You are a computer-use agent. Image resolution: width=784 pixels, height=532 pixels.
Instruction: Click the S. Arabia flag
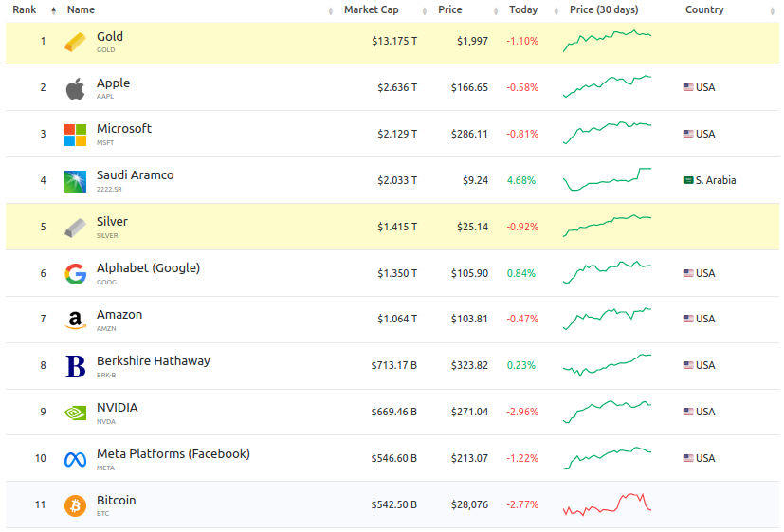[688, 180]
